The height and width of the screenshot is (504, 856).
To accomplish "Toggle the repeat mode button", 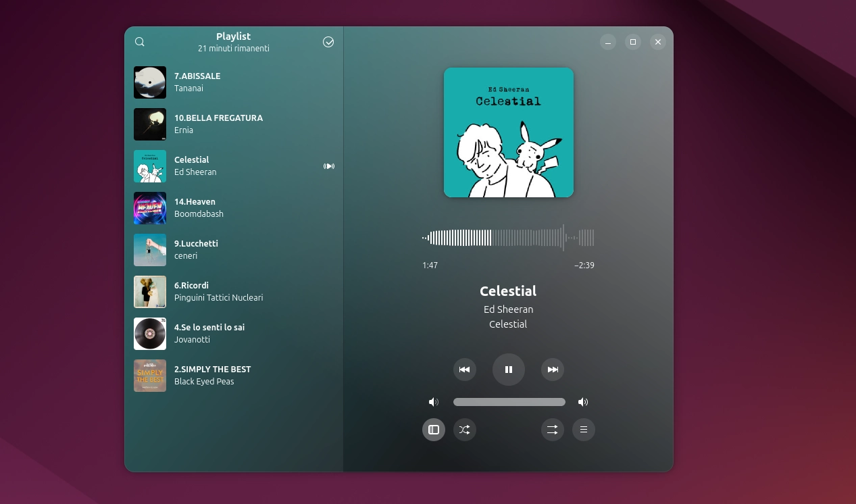I will click(553, 430).
